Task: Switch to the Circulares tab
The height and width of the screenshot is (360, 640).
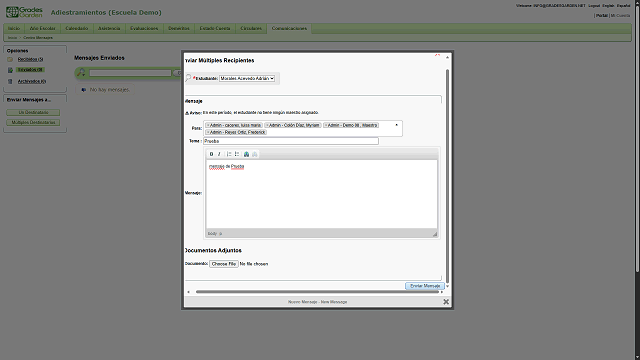Action: coord(251,29)
